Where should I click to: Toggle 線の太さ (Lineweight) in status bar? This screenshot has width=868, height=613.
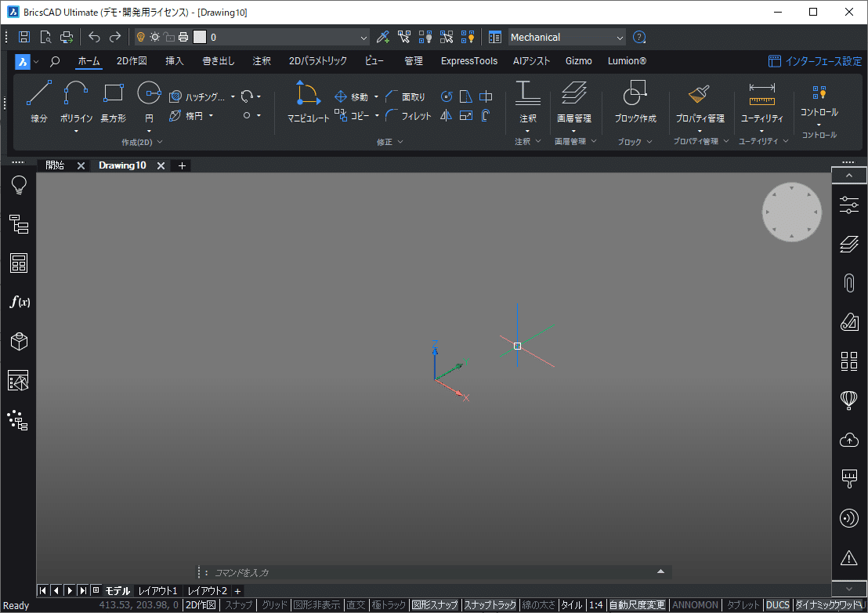(538, 605)
